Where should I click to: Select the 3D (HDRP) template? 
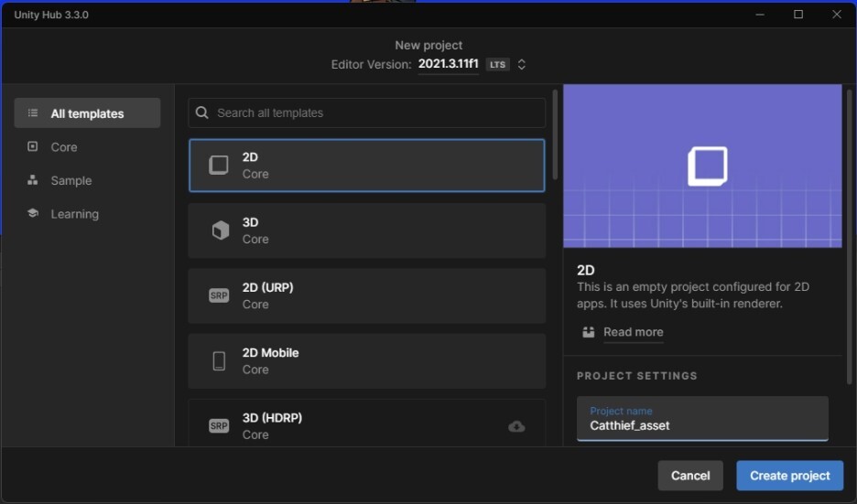[x=367, y=424]
